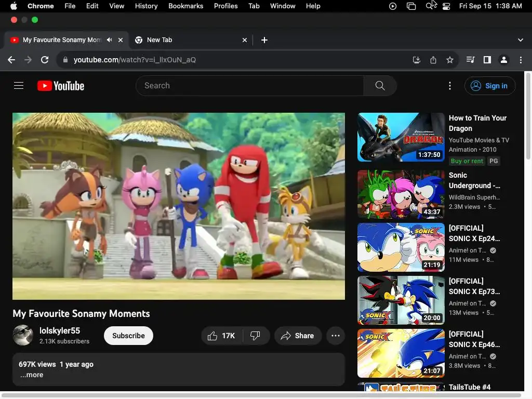This screenshot has width=532, height=399.
Task: Click the YouTube search field
Action: [250, 86]
